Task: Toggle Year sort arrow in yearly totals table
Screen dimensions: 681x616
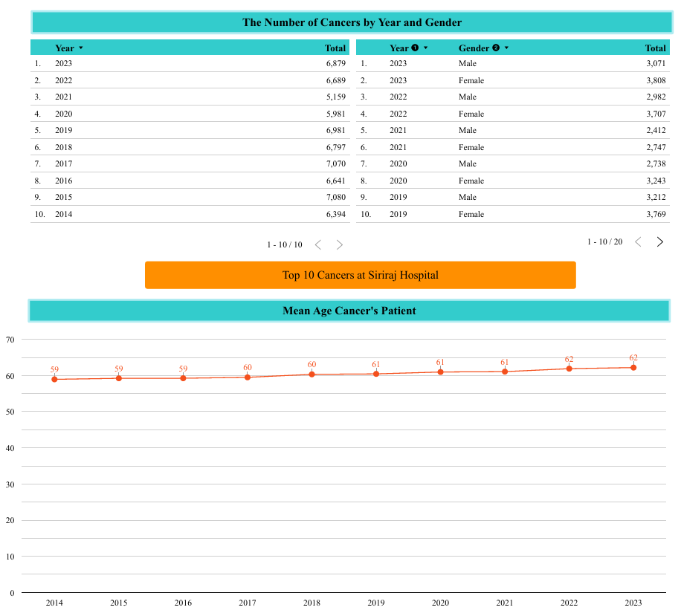Action: click(x=81, y=48)
